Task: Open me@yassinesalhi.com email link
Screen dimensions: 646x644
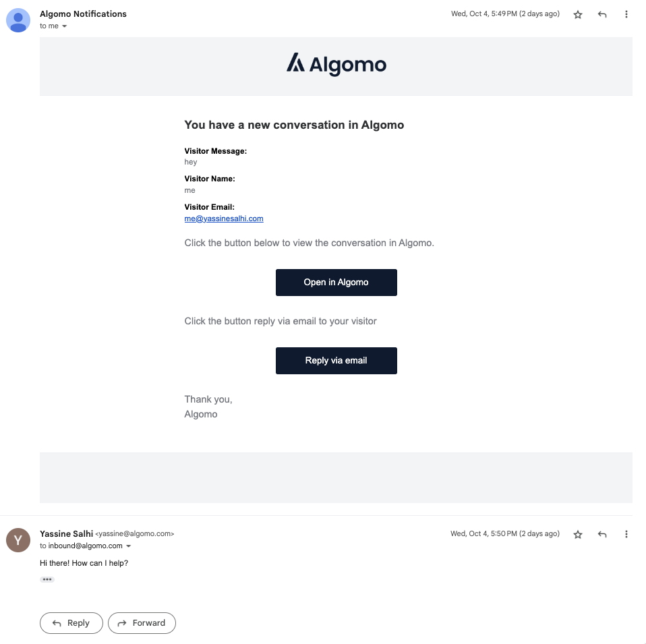Action: (x=224, y=218)
